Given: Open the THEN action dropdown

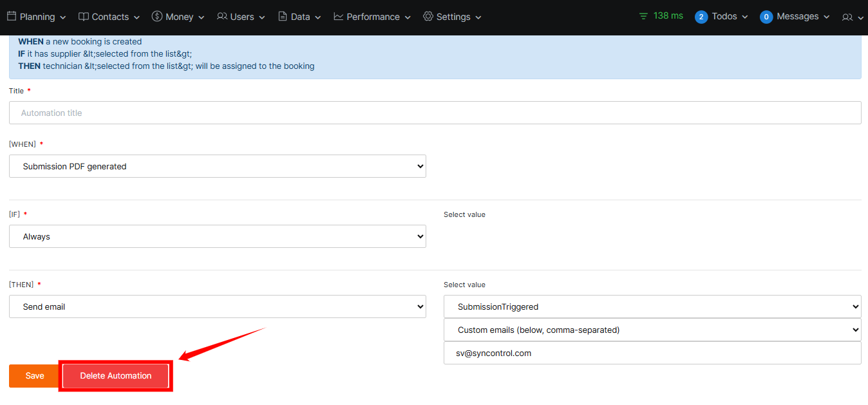Looking at the screenshot, I should click(x=218, y=306).
